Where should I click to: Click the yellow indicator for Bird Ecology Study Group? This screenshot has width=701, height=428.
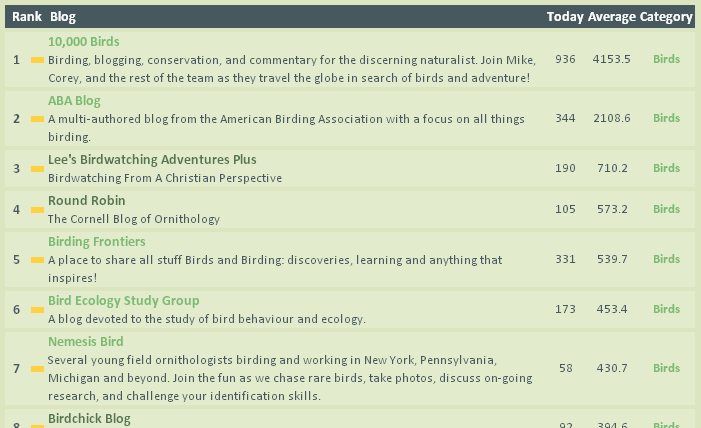[38, 310]
